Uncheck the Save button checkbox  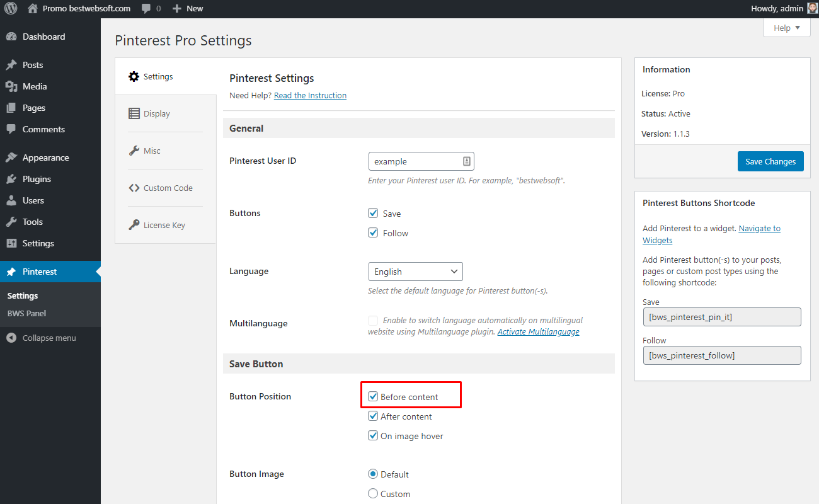point(373,213)
